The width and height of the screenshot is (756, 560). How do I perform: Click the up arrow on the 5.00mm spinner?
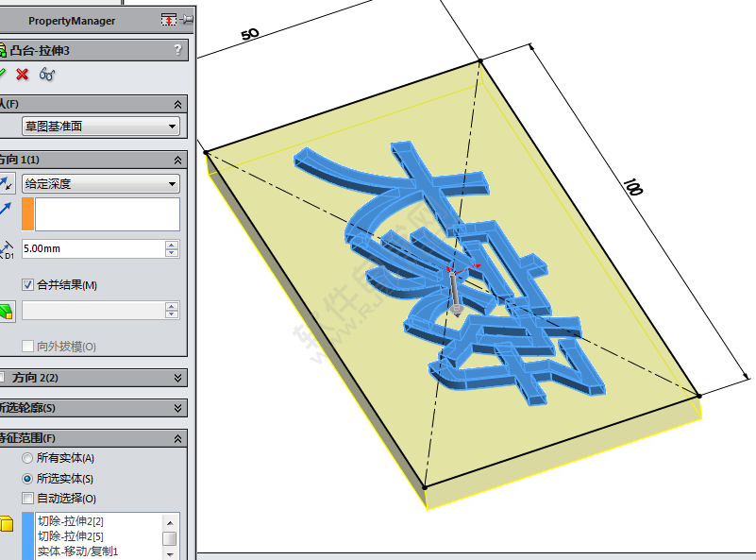point(172,245)
